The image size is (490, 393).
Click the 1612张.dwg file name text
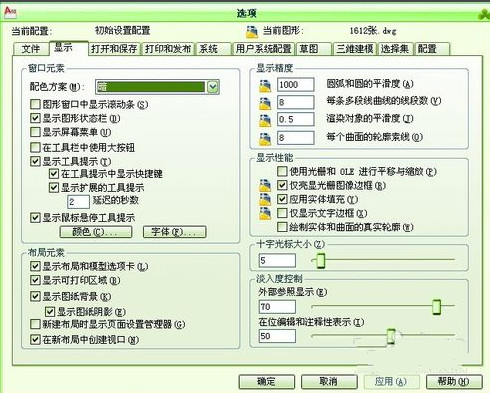coord(373,31)
